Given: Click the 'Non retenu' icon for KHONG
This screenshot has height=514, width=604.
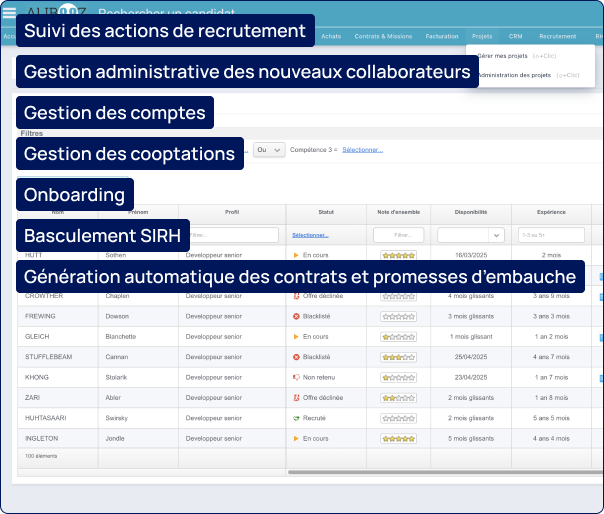Looking at the screenshot, I should coord(296,377).
